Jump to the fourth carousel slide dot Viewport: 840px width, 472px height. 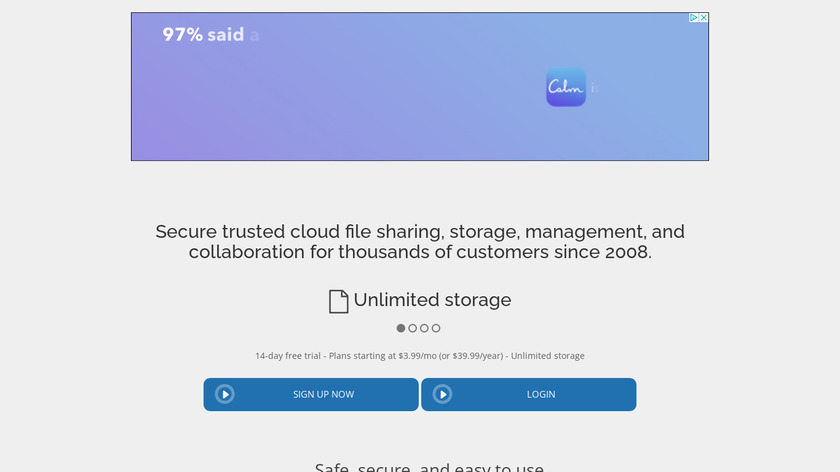tap(436, 328)
